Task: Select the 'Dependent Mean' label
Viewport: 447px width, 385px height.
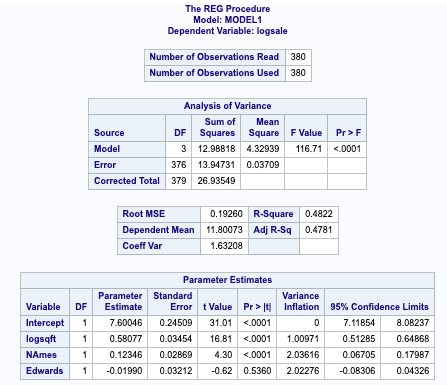Action: (x=158, y=230)
